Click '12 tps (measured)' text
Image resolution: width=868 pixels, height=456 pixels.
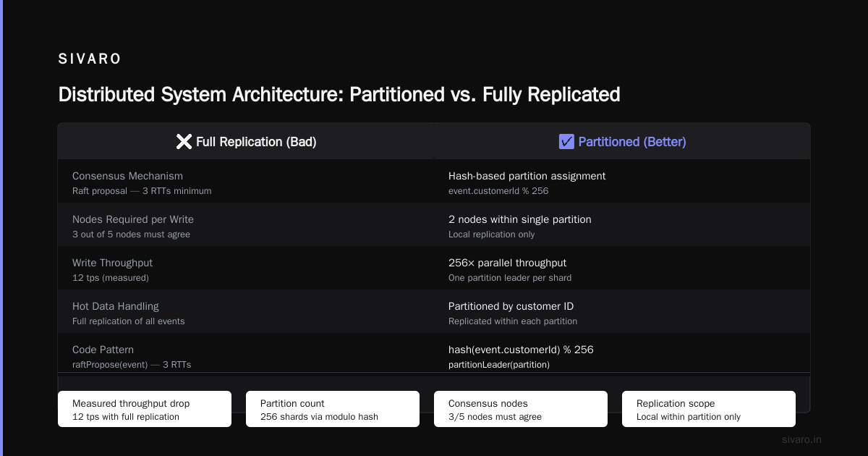tap(111, 278)
